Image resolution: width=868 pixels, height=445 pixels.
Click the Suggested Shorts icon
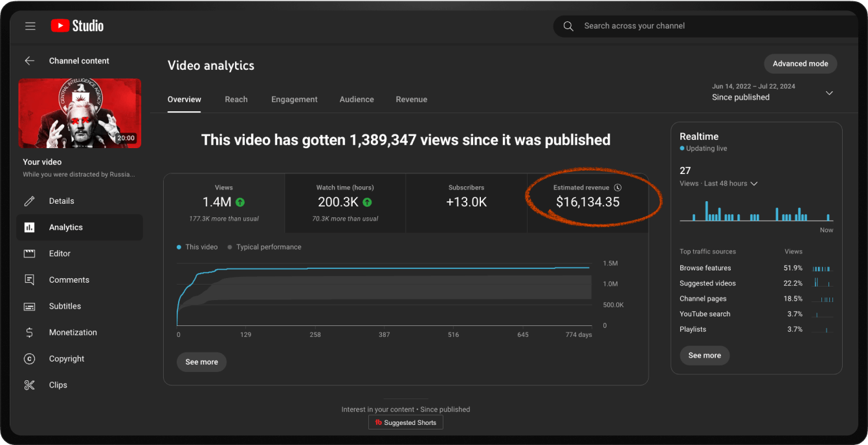click(x=379, y=423)
